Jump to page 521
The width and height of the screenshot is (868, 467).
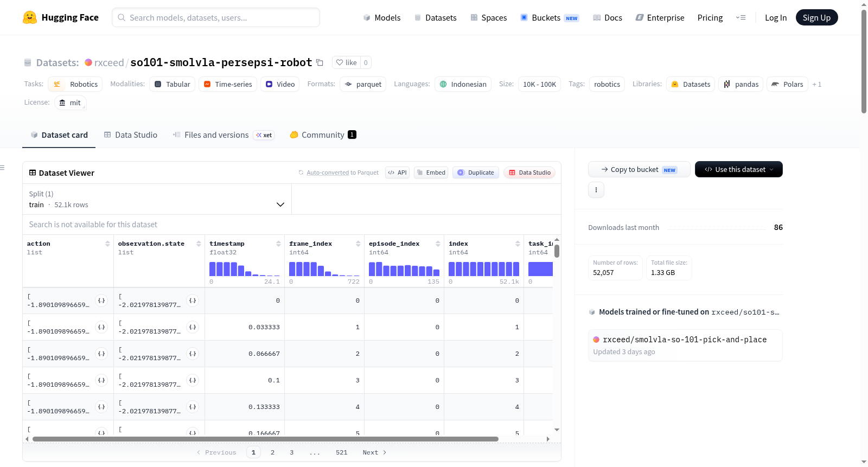click(341, 452)
